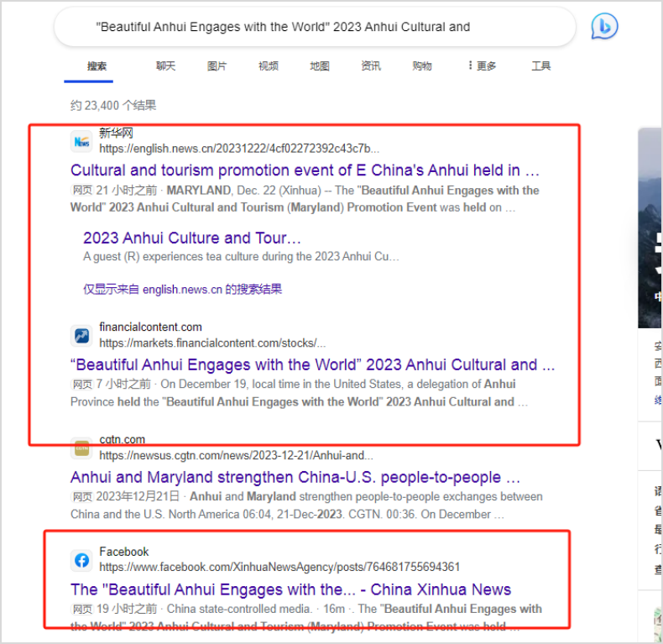Screen dimensions: 663x644
Task: Click the cgtn.com site favicon
Action: pos(81,448)
